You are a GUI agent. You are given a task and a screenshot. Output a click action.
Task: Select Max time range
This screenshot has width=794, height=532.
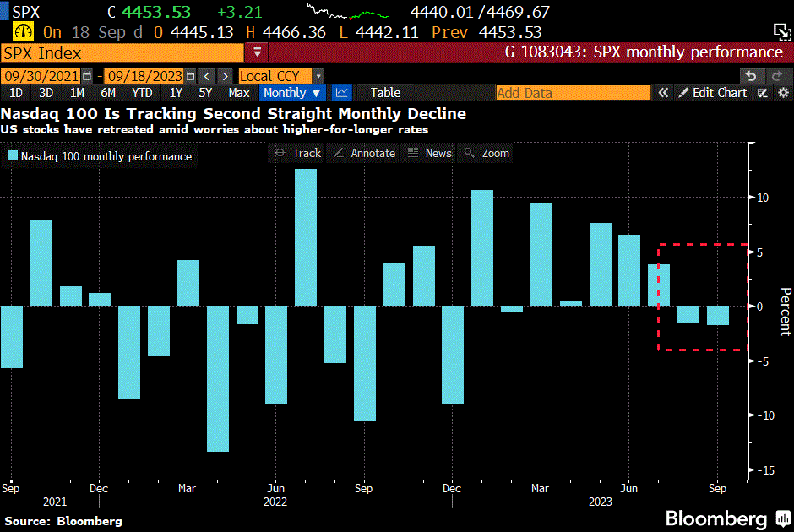pos(239,93)
